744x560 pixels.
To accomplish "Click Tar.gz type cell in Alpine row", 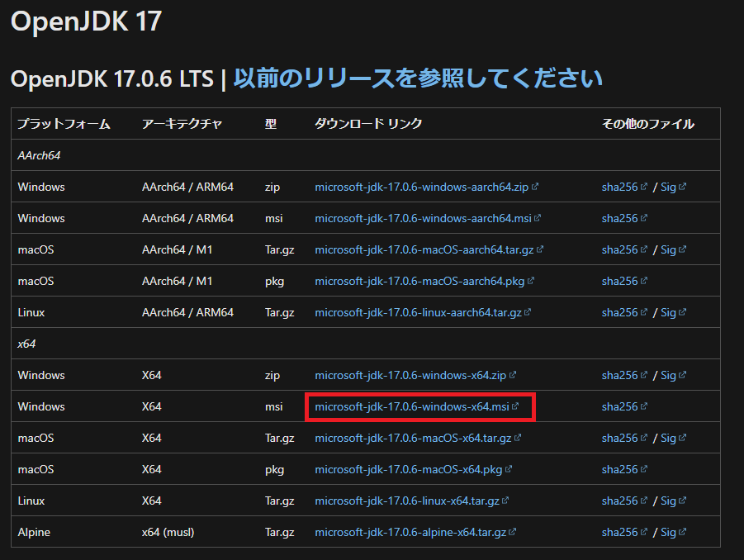I will tap(279, 532).
